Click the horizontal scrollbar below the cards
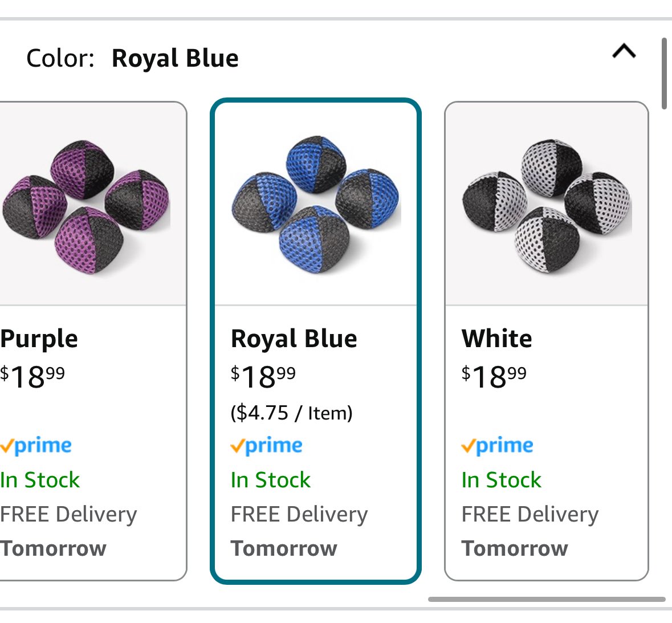 tap(547, 599)
